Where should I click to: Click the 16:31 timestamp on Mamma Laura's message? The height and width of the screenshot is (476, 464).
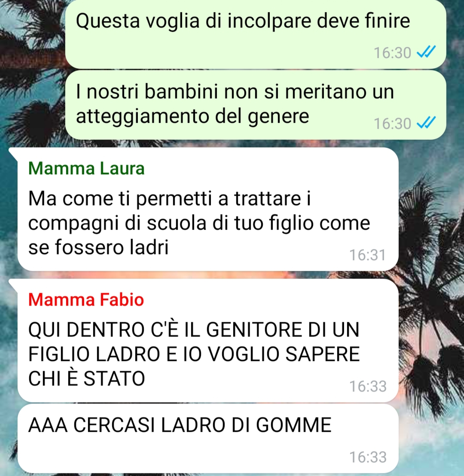368,255
